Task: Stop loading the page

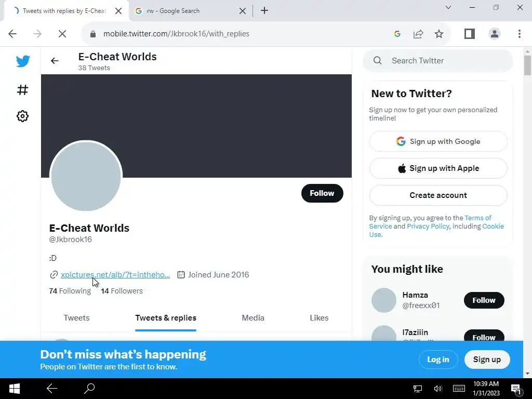Action: (62, 34)
